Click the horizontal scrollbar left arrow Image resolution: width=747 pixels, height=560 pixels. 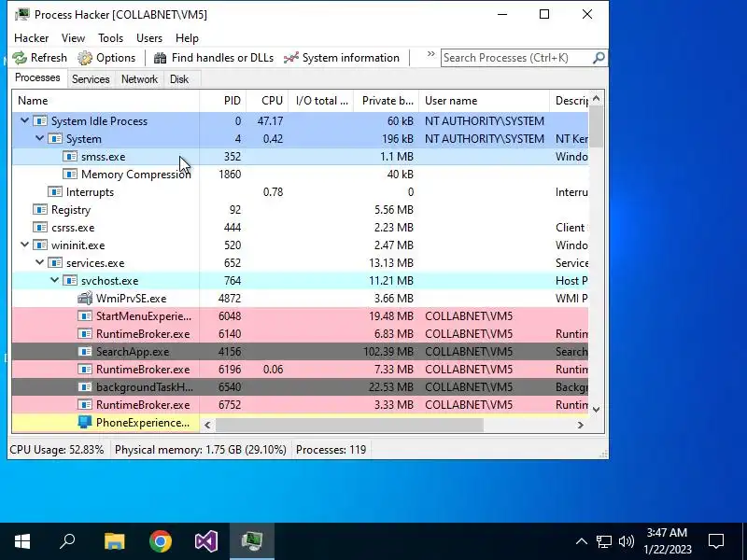[x=207, y=425]
